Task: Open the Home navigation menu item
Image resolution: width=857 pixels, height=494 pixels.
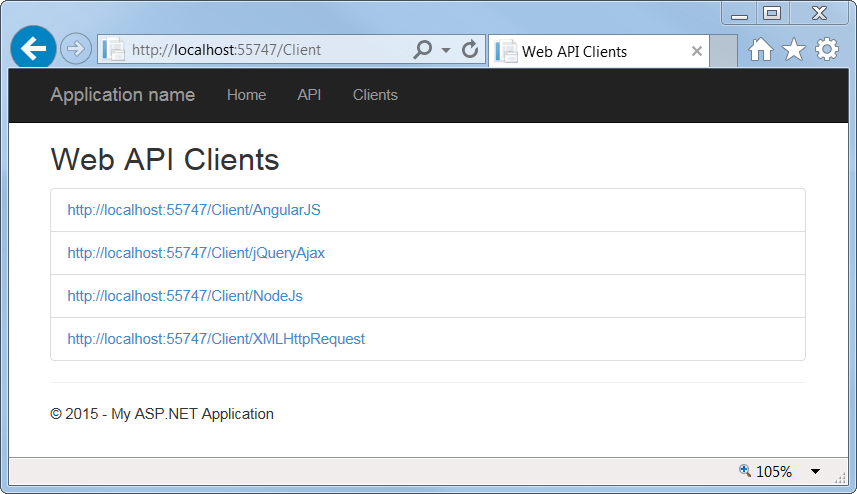Action: 246,95
